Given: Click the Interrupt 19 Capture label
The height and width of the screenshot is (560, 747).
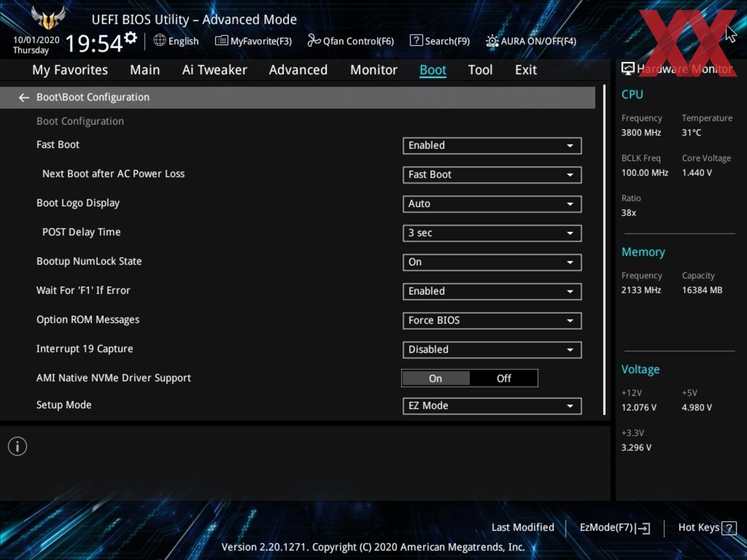Looking at the screenshot, I should pos(85,349).
